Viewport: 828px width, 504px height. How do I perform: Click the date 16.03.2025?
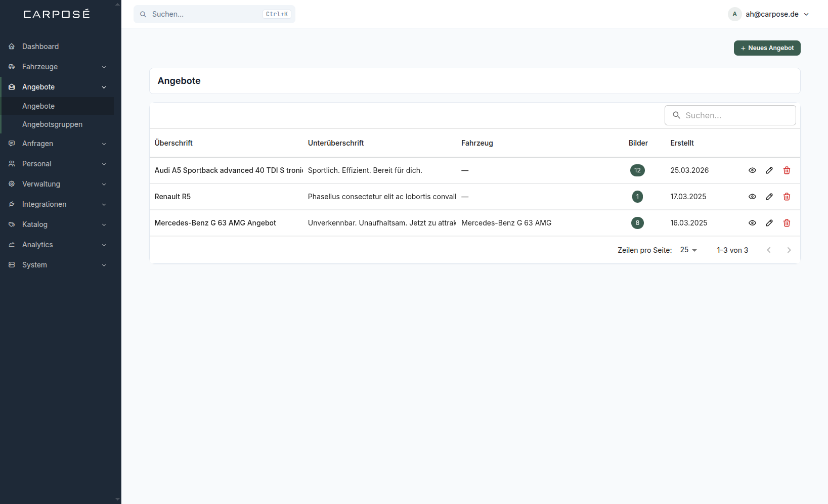point(688,223)
